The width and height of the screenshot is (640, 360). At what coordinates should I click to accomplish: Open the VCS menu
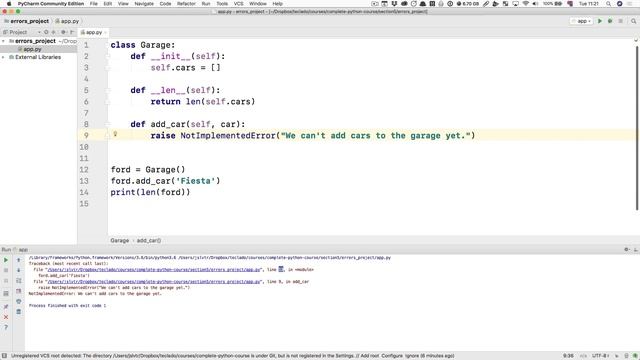point(238,4)
